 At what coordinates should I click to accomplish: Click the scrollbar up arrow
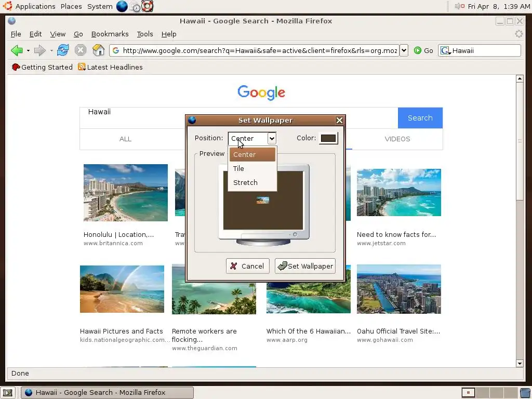tap(520, 79)
